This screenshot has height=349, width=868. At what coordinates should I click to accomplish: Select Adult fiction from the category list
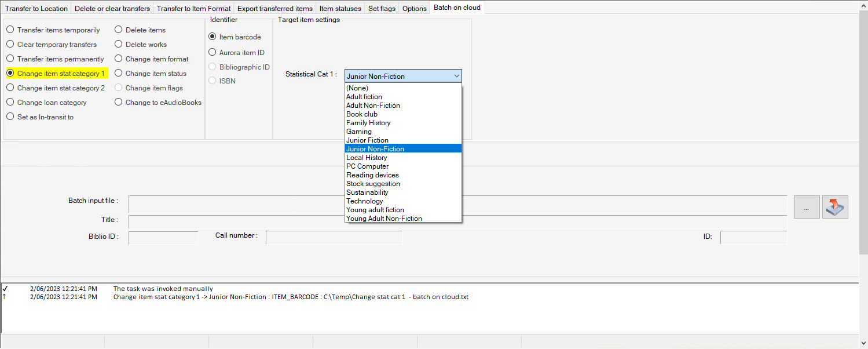[364, 97]
